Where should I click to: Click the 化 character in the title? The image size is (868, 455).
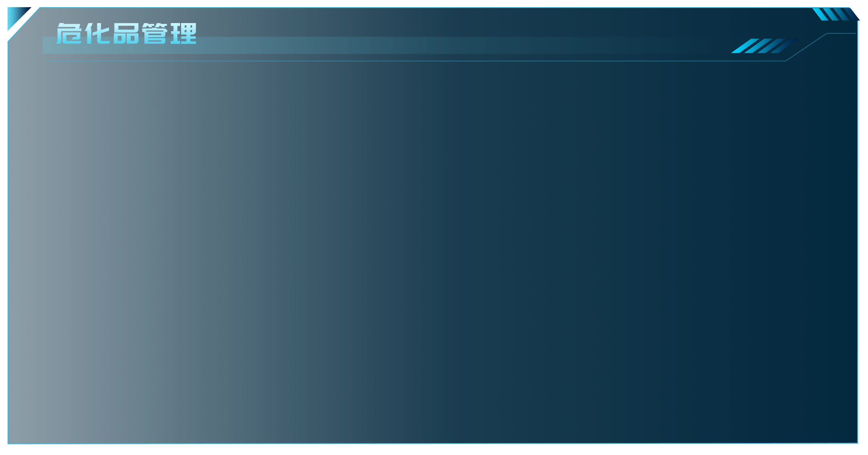(97, 33)
